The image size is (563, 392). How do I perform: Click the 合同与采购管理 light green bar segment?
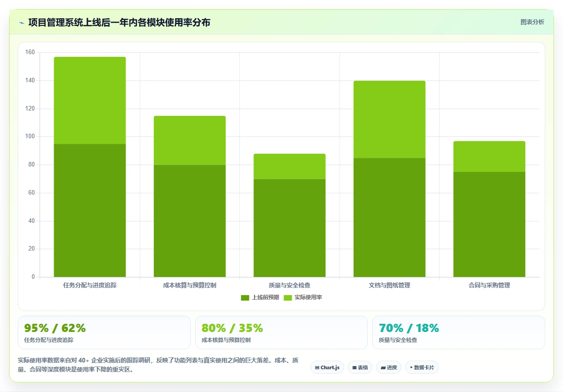tap(489, 156)
